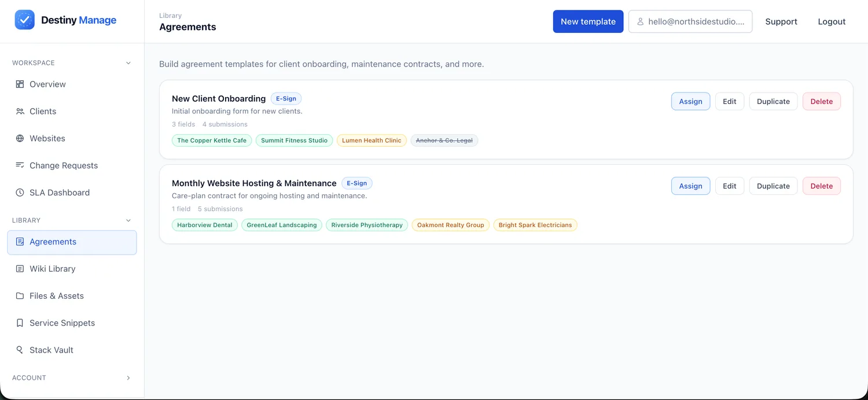Click the "4 submissions" count text
Screen dimensions: 868x400
click(225, 124)
